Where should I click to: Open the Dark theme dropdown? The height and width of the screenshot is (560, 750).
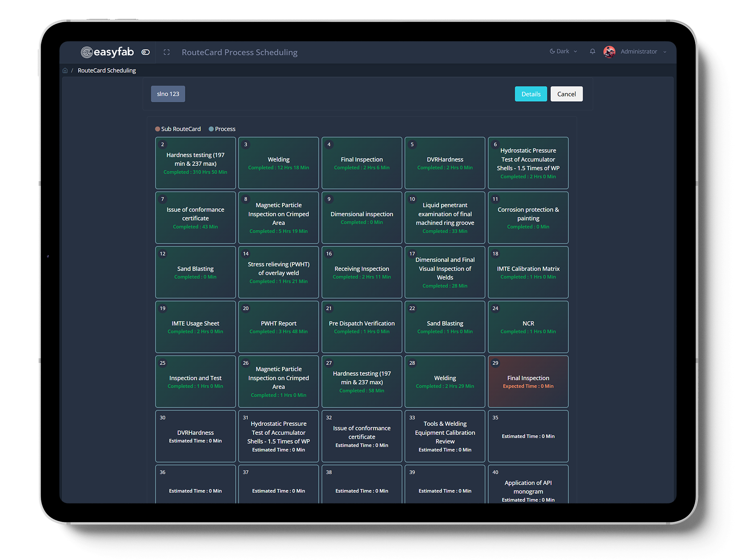pyautogui.click(x=563, y=51)
